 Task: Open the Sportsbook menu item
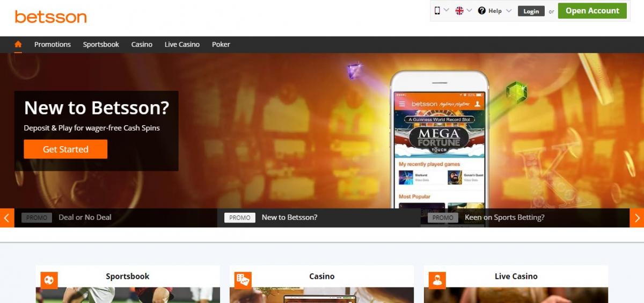[101, 45]
